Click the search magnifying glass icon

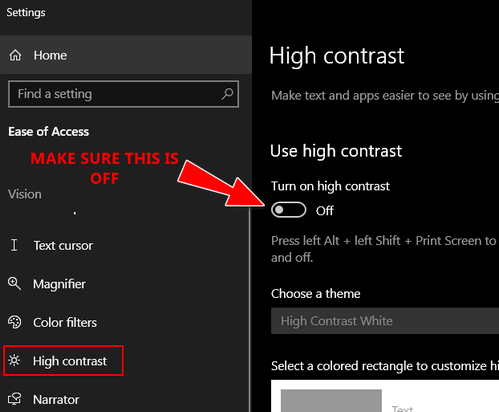coord(227,94)
